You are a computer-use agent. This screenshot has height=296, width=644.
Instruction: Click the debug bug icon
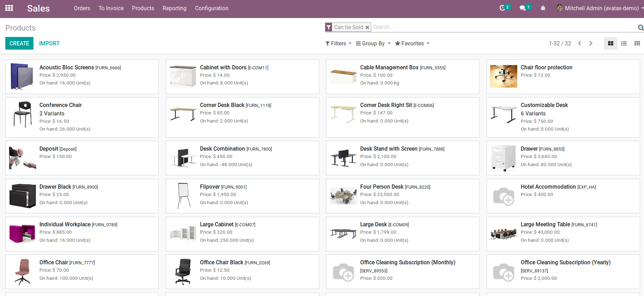[543, 8]
